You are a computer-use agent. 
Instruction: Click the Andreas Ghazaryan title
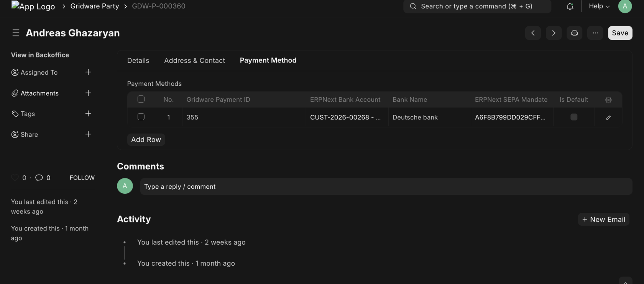73,33
